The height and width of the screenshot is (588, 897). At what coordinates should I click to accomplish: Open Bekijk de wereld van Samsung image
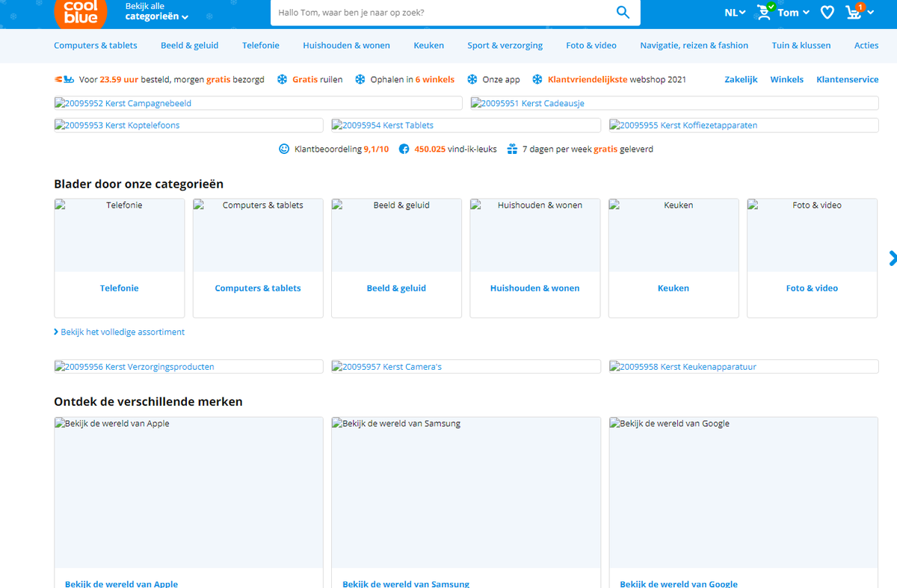click(466, 492)
